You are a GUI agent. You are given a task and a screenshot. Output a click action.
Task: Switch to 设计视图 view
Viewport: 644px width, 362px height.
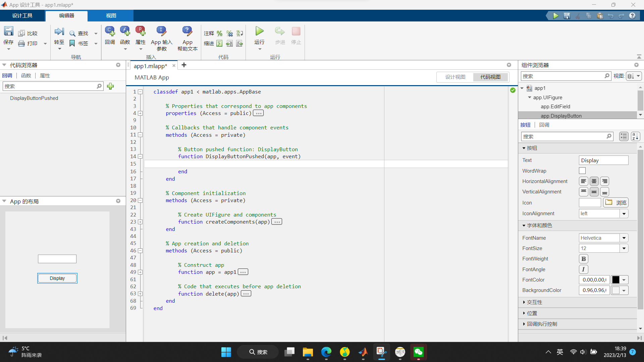coord(455,77)
